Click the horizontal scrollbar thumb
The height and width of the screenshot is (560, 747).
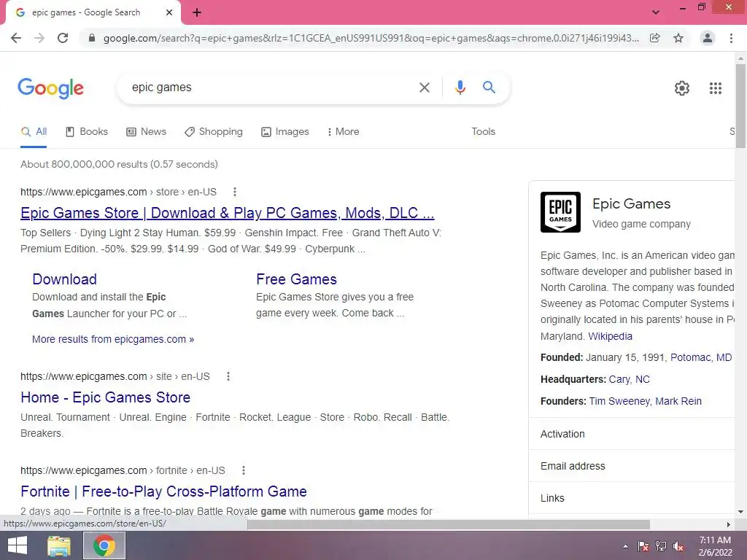449,524
